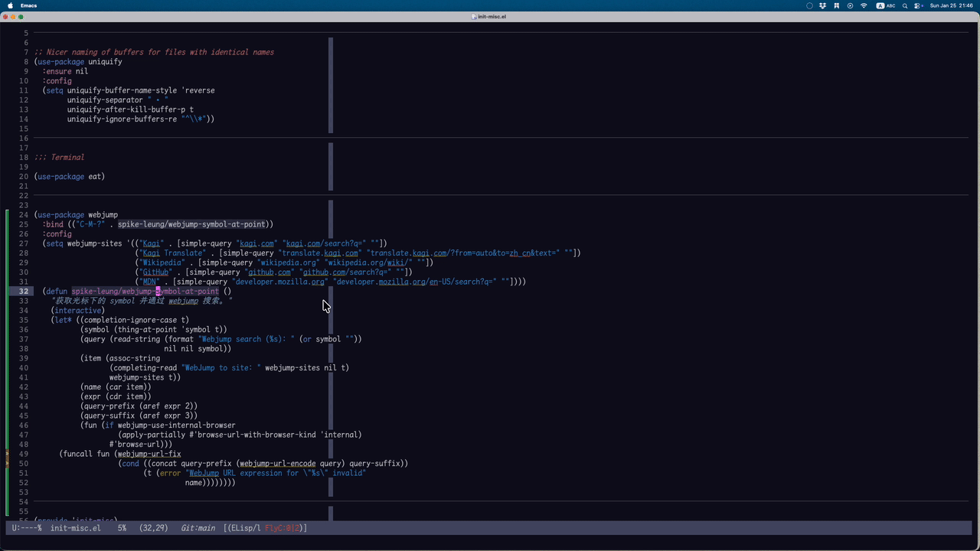Screen dimensions: 980x551
Task: Open the ELisp/l major mode menu
Action: [244, 528]
